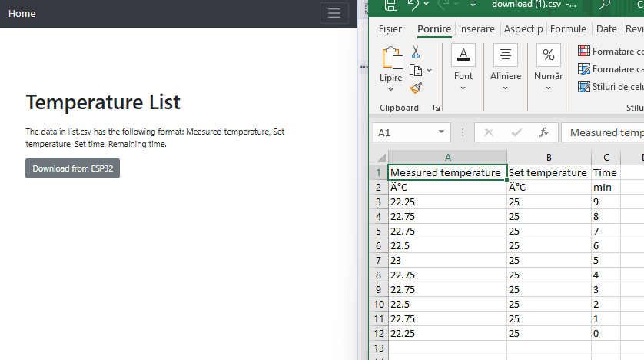Click the fx insert function icon
The image size is (644, 360).
click(x=544, y=132)
